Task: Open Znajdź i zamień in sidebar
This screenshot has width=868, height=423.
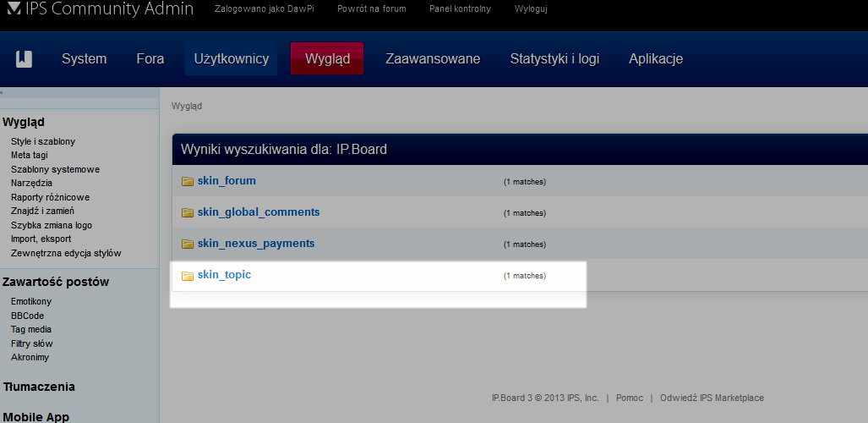Action: point(42,211)
